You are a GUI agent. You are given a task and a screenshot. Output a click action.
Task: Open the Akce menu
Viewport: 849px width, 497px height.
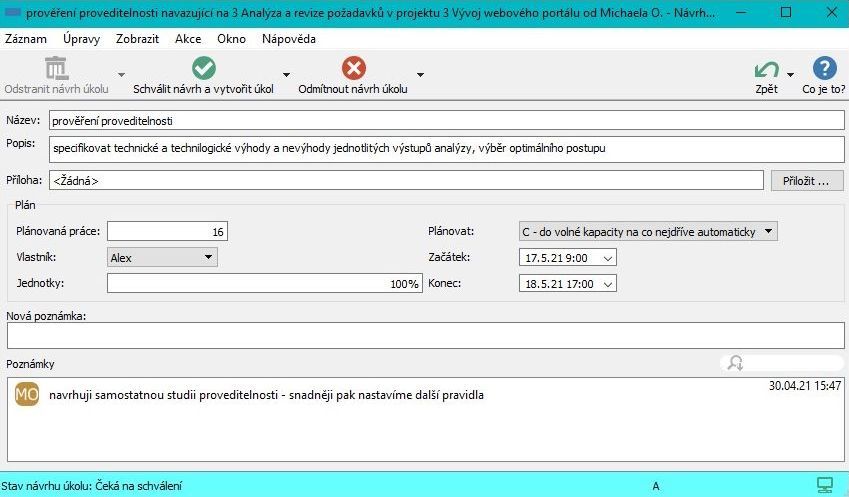coord(187,39)
